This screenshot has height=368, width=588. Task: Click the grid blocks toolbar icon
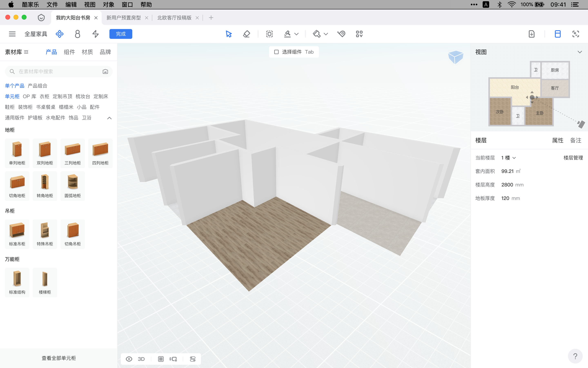[x=359, y=34]
